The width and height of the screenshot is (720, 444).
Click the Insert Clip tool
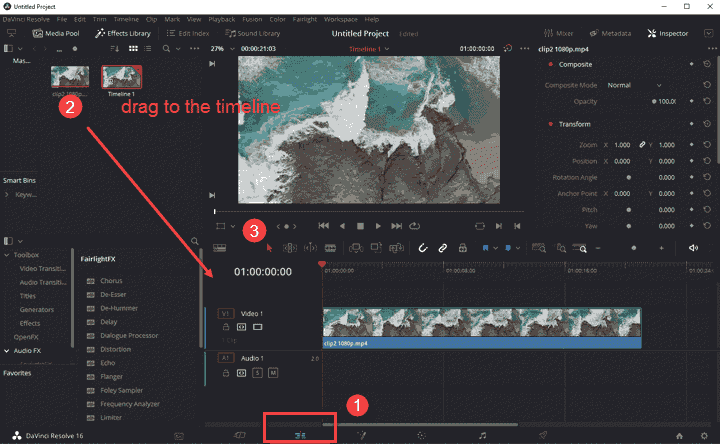pos(356,248)
